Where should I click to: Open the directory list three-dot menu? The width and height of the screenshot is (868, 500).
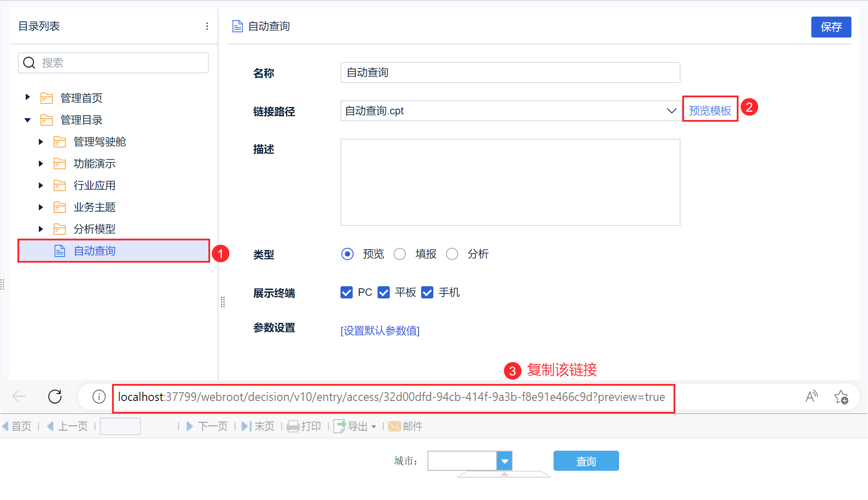pyautogui.click(x=207, y=26)
